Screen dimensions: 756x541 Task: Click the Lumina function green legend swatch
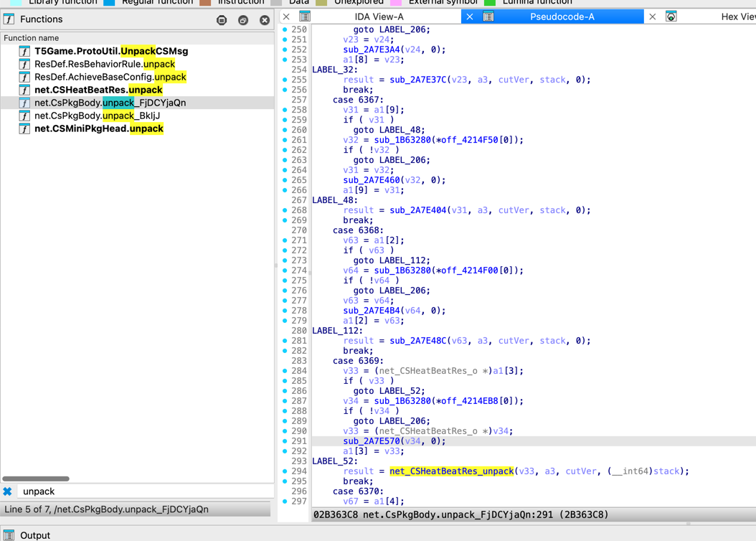point(490,2)
